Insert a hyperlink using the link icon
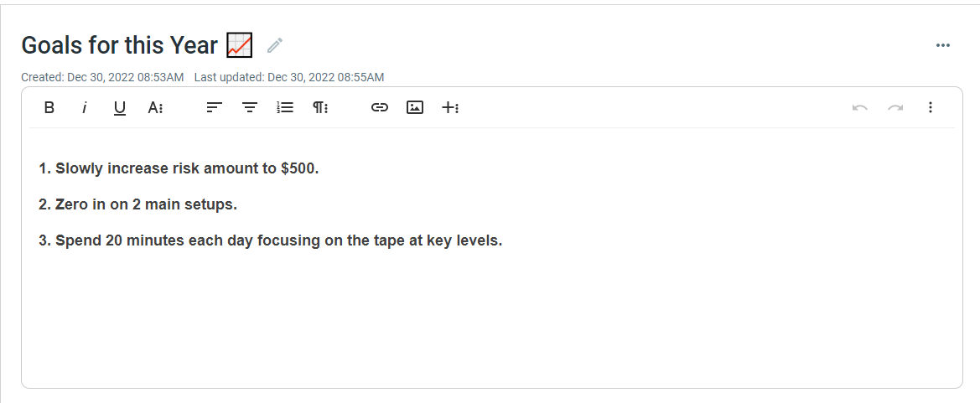The width and height of the screenshot is (980, 403). (380, 107)
